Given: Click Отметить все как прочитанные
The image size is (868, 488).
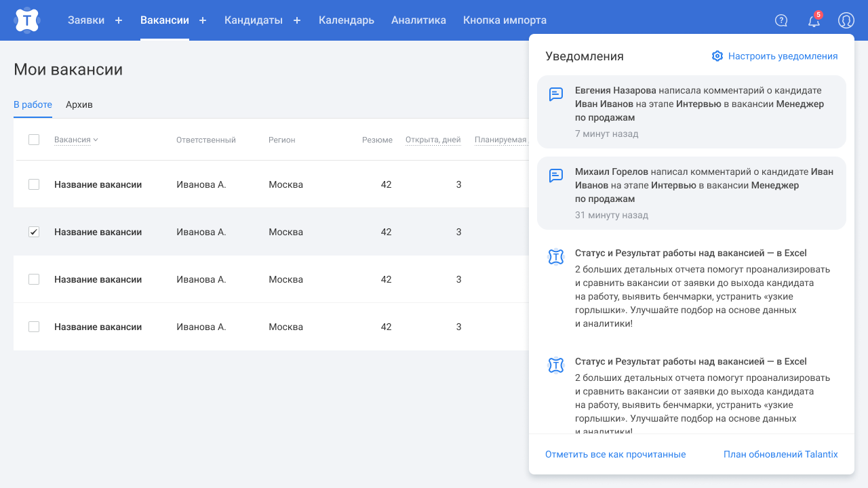Looking at the screenshot, I should tap(616, 454).
